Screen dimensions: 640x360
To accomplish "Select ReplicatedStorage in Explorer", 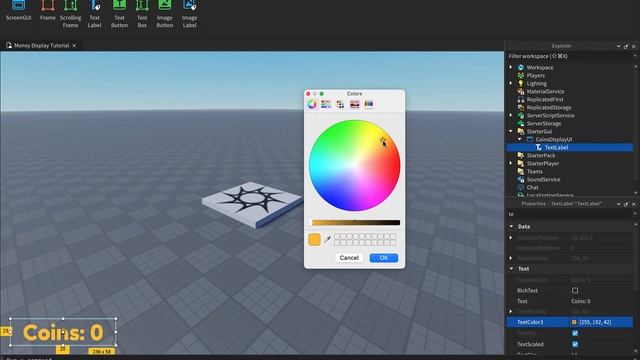I will pyautogui.click(x=549, y=107).
